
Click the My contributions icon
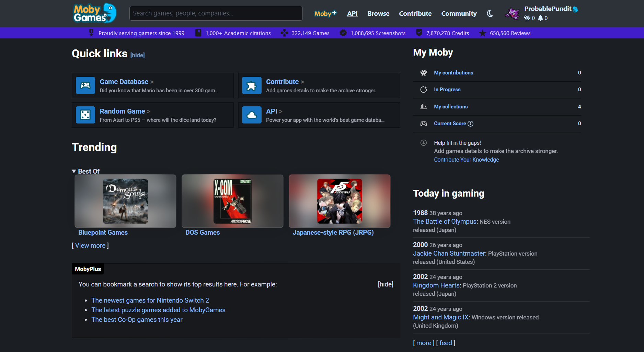[424, 73]
